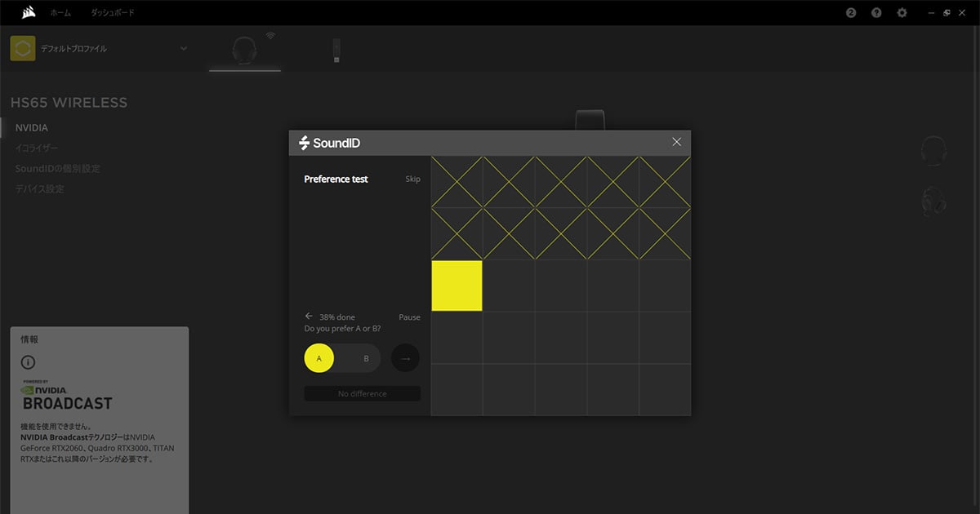
Task: Open SoundIDの個別設定 in the sidebar
Action: point(58,169)
